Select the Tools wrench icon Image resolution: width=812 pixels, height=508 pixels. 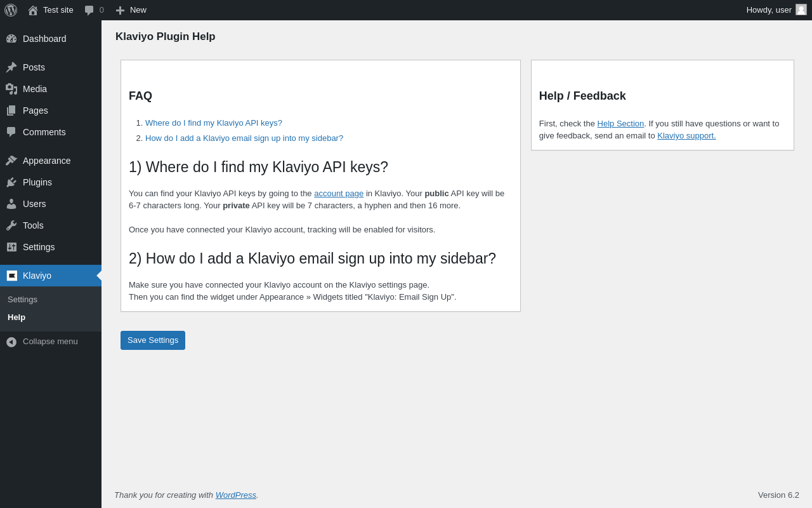pos(11,225)
